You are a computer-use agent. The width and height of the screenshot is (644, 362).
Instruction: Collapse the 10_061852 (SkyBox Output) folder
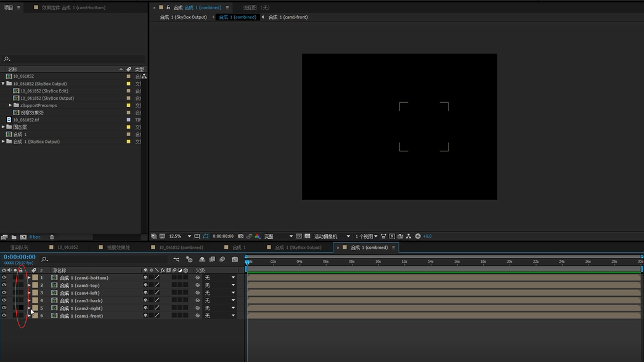coord(3,83)
